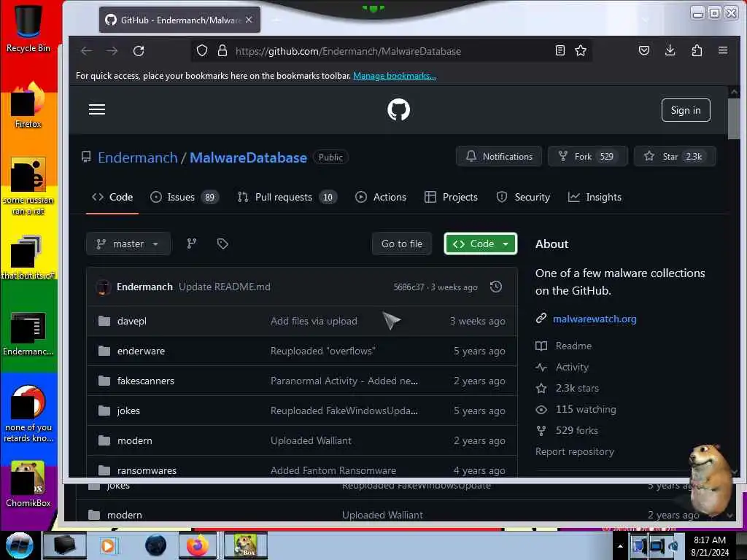Image resolution: width=747 pixels, height=560 pixels.
Task: Click the davepl folder icon
Action: (x=104, y=321)
